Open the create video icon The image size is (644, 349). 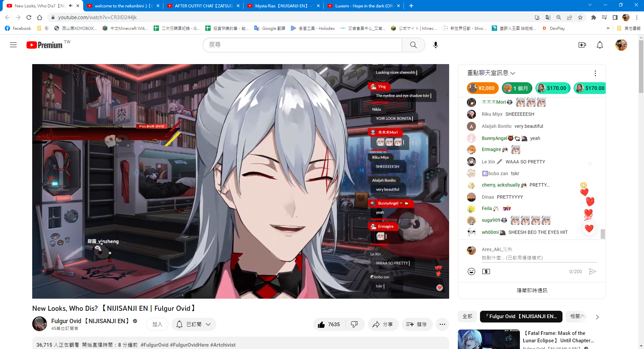(x=582, y=45)
